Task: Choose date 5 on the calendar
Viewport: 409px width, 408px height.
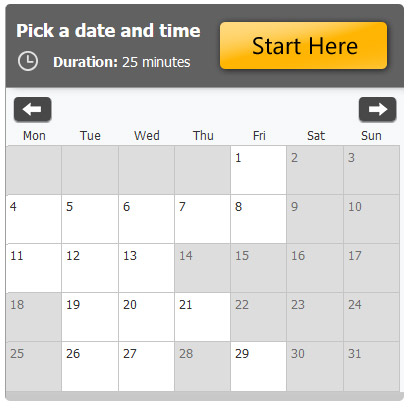Action: (x=90, y=219)
